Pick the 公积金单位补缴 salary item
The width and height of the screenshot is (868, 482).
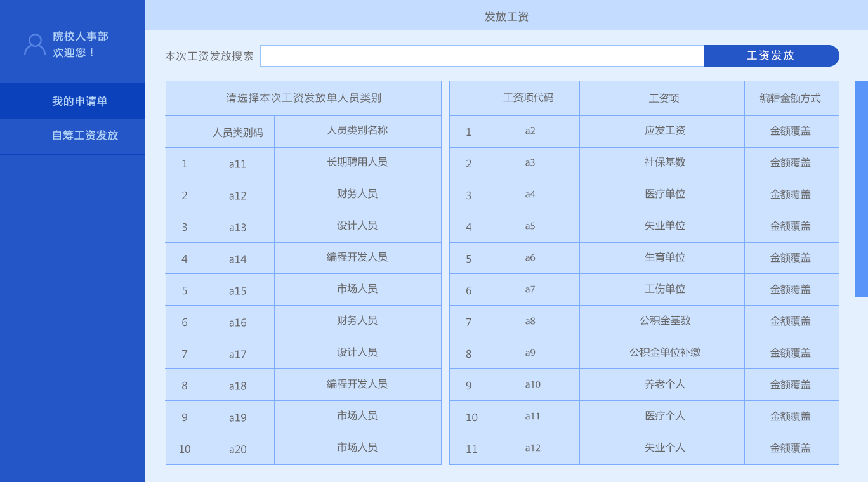664,353
